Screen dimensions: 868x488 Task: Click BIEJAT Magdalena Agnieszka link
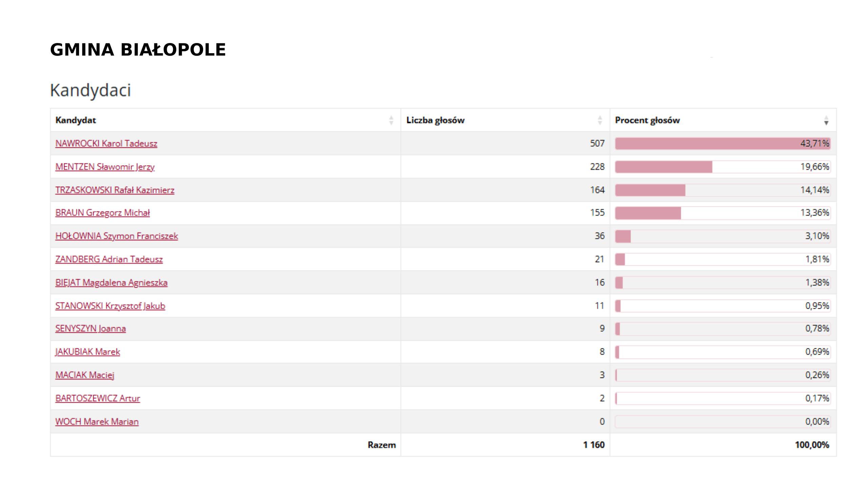[x=111, y=283]
